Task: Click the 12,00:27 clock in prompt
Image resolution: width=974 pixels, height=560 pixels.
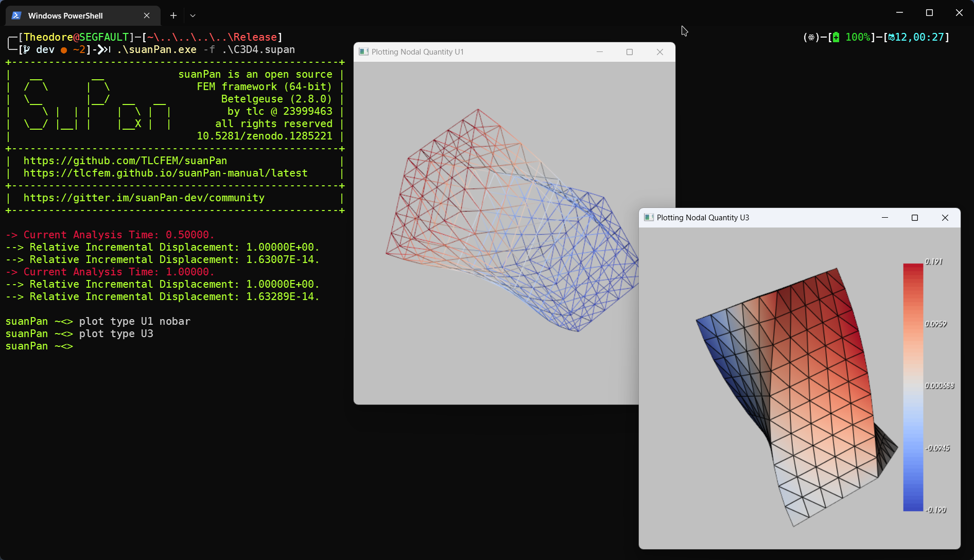Action: 916,37
